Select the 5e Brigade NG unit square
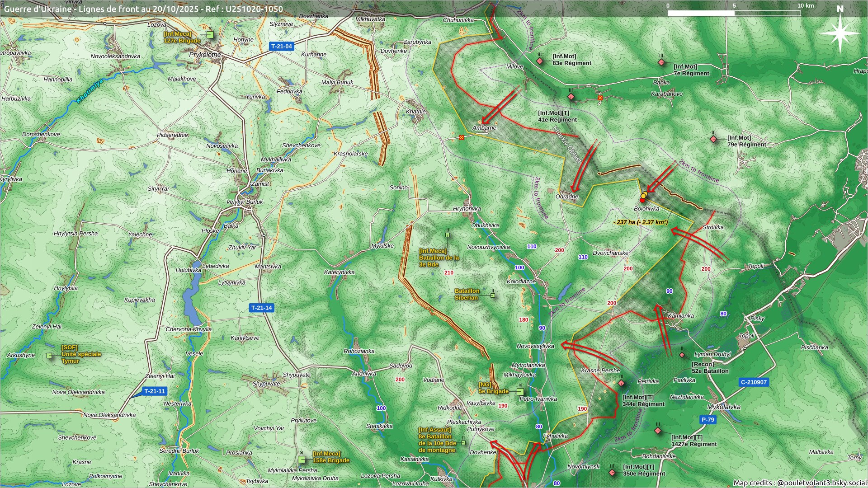Screen dimensions: 868x488 pyautogui.click(x=520, y=391)
